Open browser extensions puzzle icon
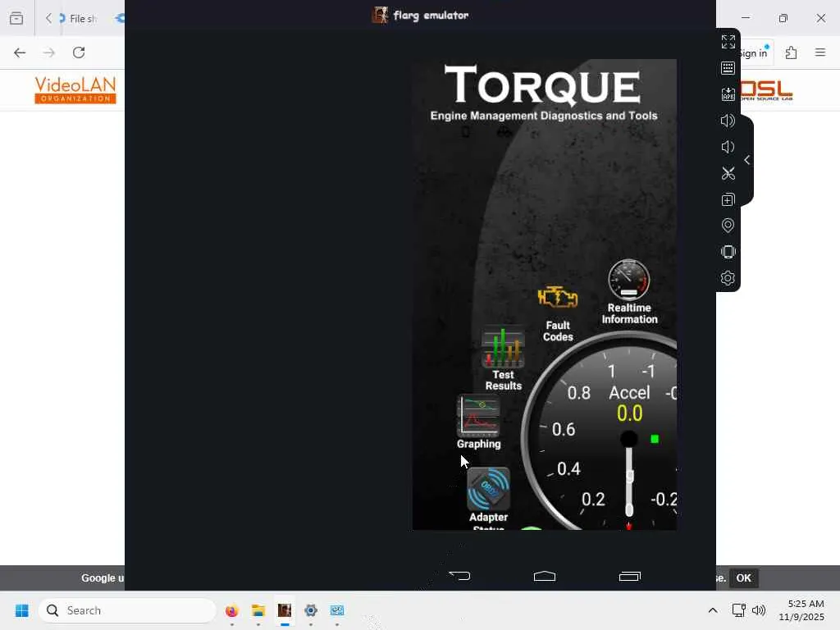This screenshot has height=630, width=840. coord(792,52)
